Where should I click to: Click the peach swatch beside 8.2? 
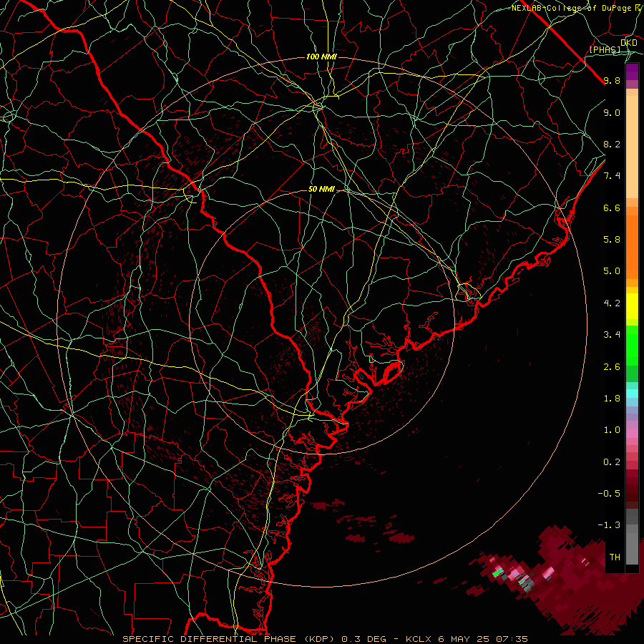[x=632, y=147]
